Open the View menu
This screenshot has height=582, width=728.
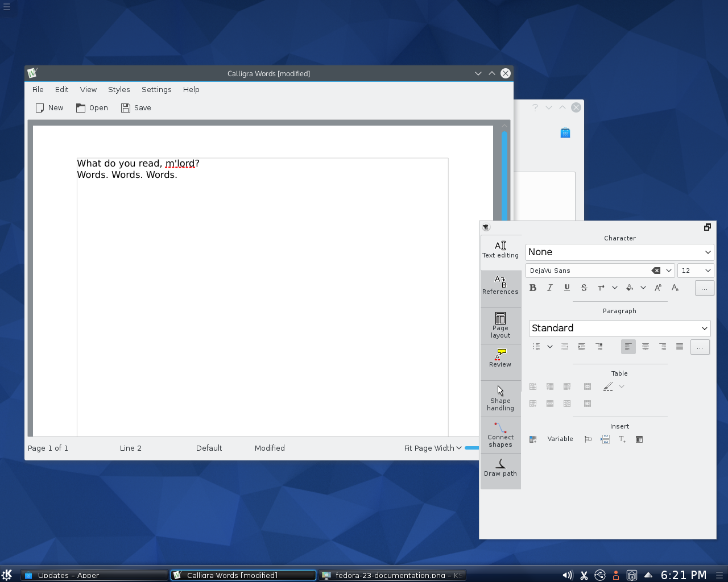pos(88,89)
